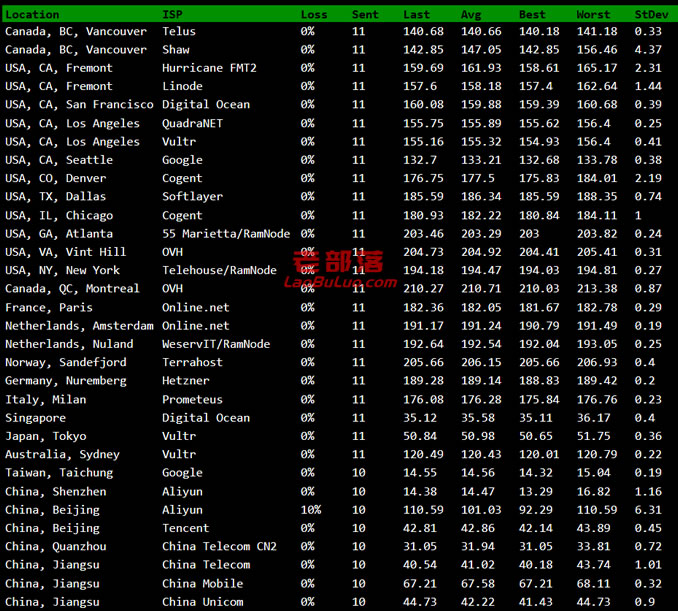Click 'Australia, Sydney' location
The image size is (678, 611).
coord(62,454)
